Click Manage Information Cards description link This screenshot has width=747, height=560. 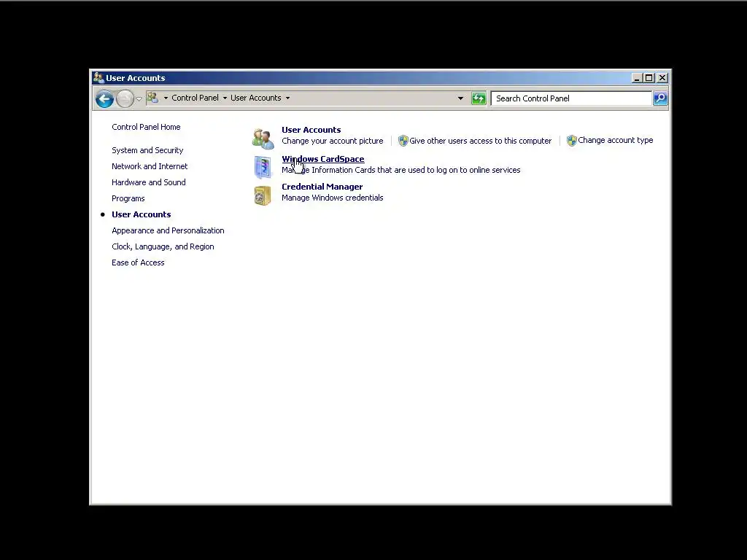(x=400, y=170)
